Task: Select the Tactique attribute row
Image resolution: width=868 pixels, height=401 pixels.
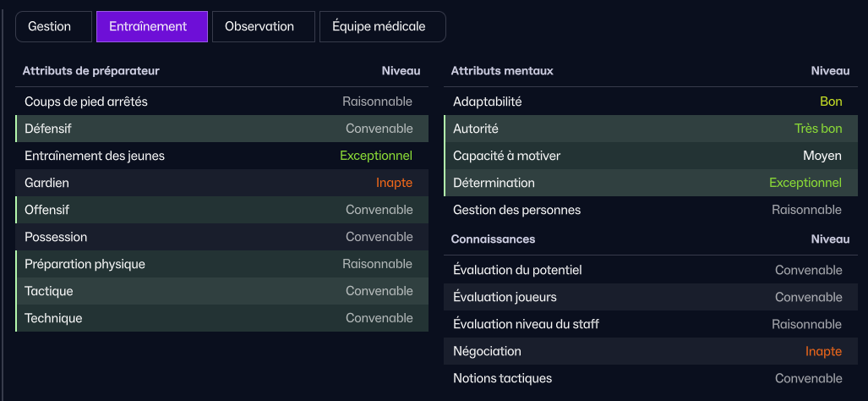Action: (221, 291)
